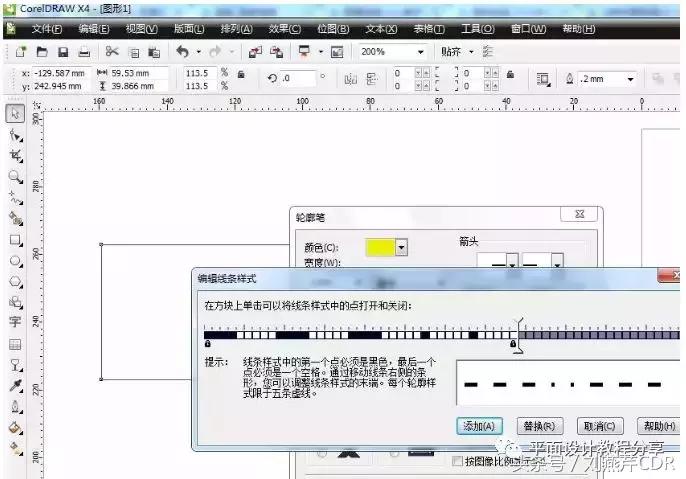This screenshot has width=686, height=479.
Task: Click the Cut scissors icon
Action: tap(112, 52)
